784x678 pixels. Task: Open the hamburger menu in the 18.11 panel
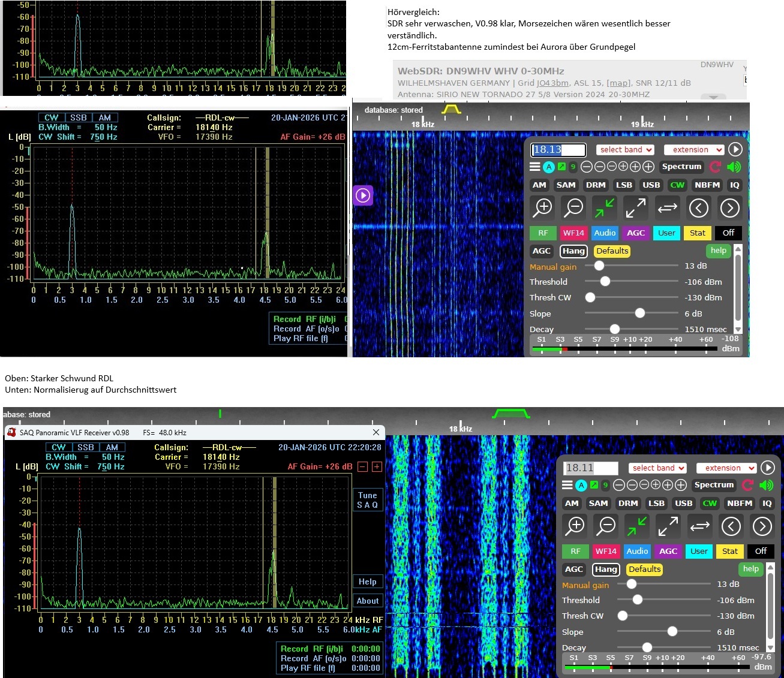pyautogui.click(x=567, y=485)
